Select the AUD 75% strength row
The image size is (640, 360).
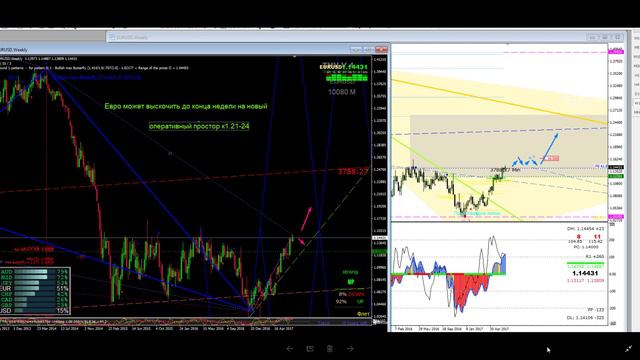click(34, 271)
